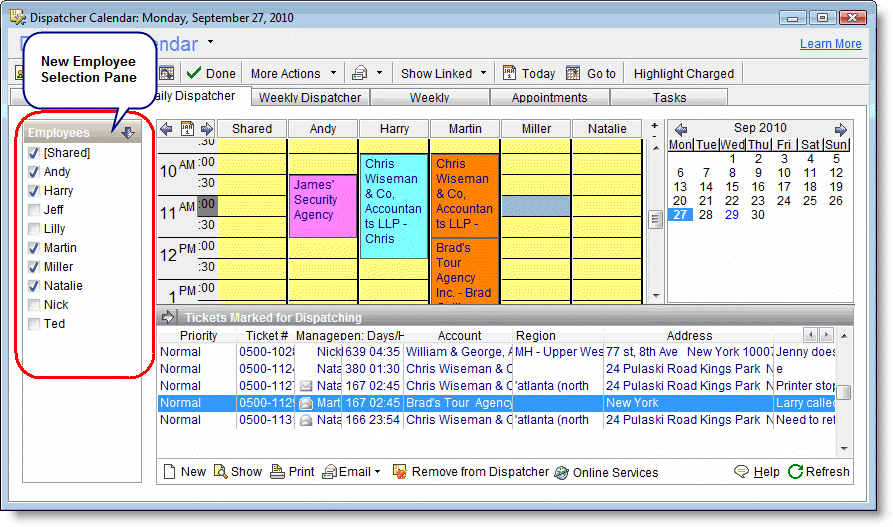Uncheck the [Shared] employee checkbox
The width and height of the screenshot is (893, 527).
pyautogui.click(x=34, y=153)
